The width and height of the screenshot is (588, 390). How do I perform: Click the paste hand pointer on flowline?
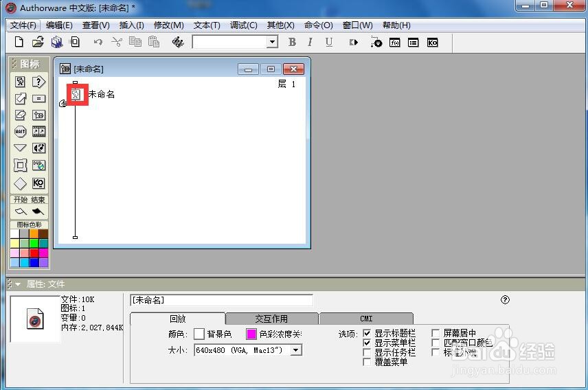(63, 103)
